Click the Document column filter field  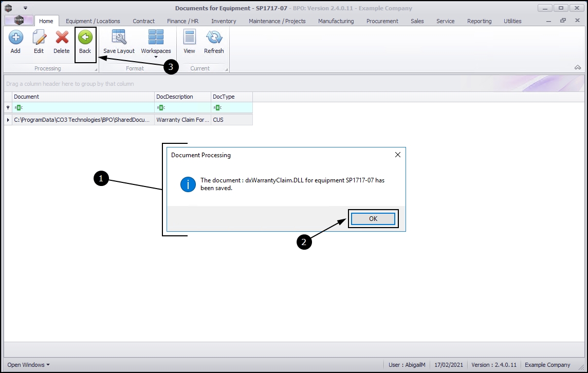click(x=83, y=107)
